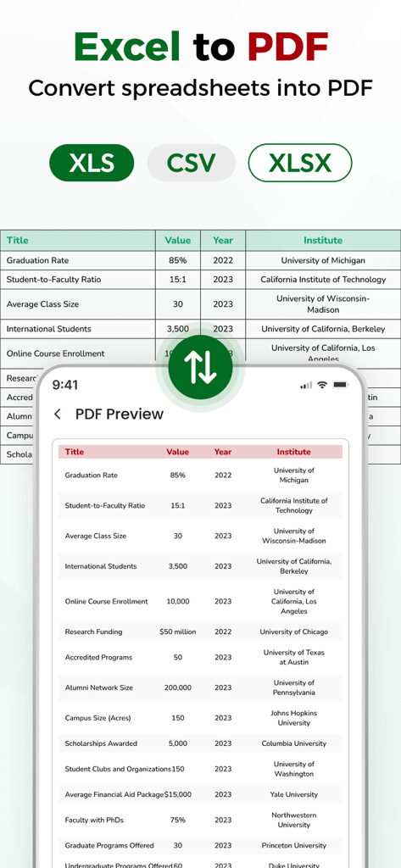Viewport: 401px width, 868px height.
Task: Click 'Graduation Rate' cell in spreadsheet table
Action: [x=37, y=260]
